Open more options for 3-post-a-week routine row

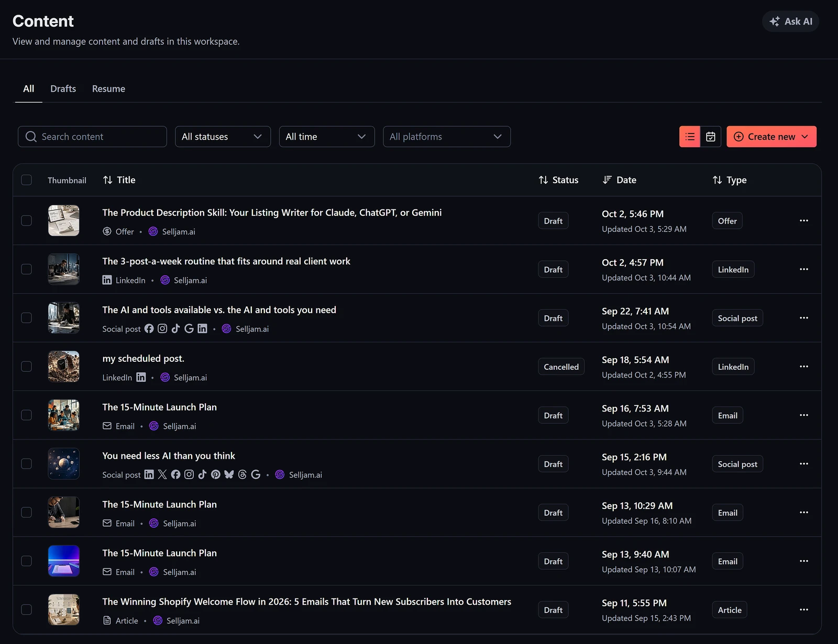(x=804, y=269)
